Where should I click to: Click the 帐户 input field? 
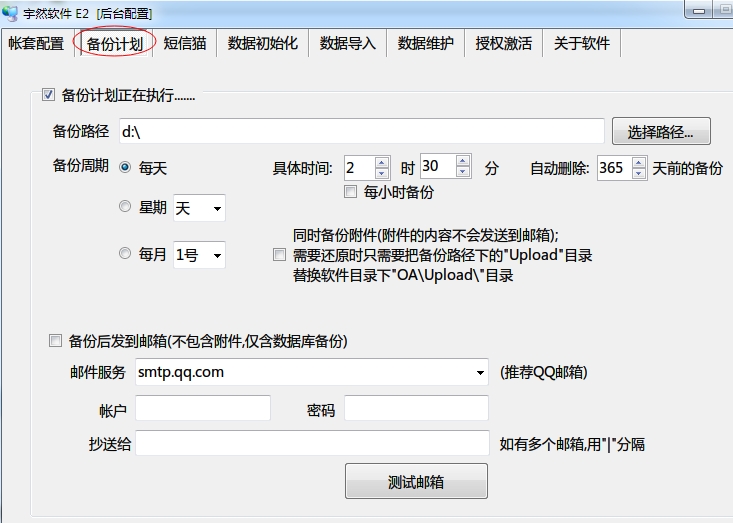[x=203, y=408]
